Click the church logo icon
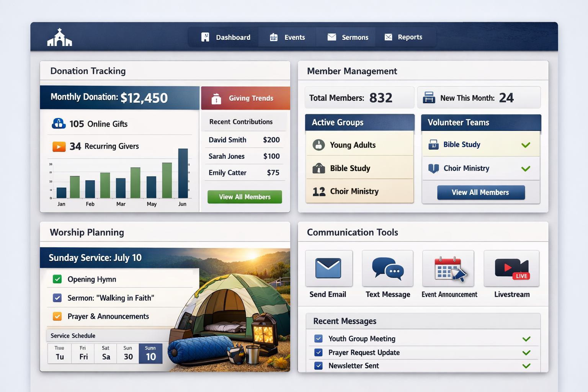 pyautogui.click(x=59, y=38)
